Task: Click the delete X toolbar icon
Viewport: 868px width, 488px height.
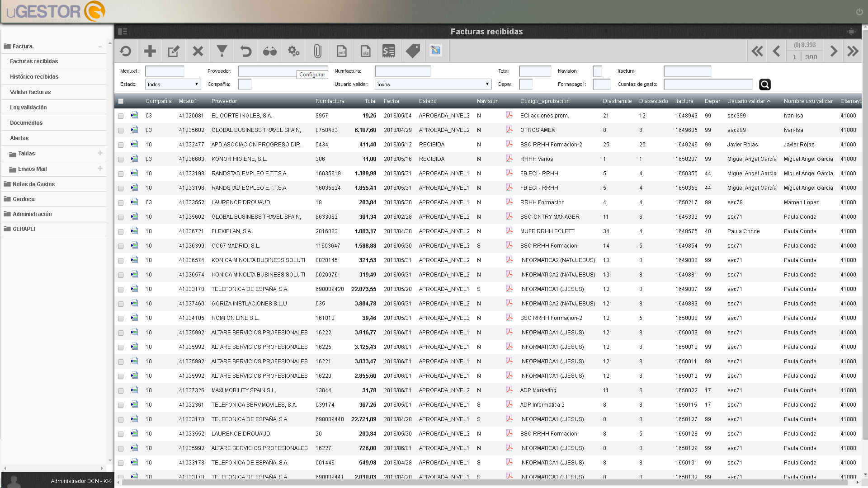Action: click(198, 51)
